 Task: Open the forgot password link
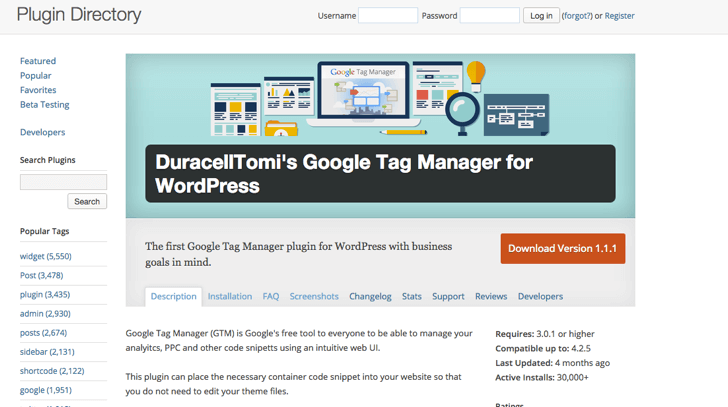click(577, 16)
